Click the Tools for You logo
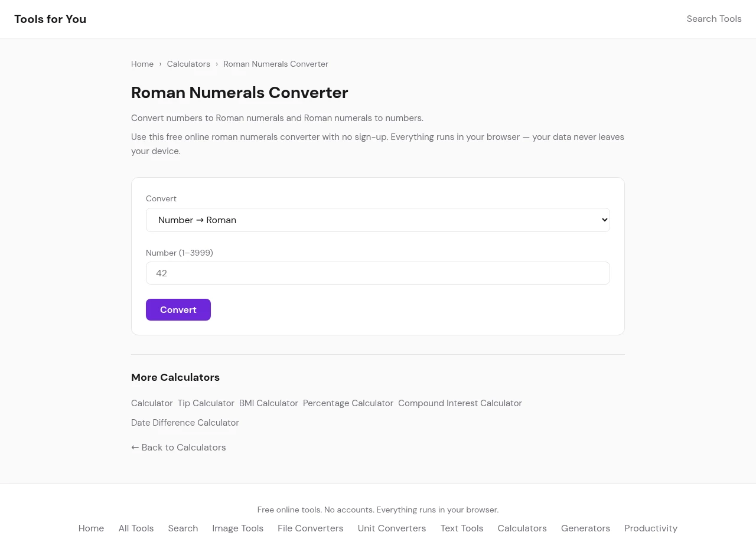756x555 pixels. click(x=50, y=19)
